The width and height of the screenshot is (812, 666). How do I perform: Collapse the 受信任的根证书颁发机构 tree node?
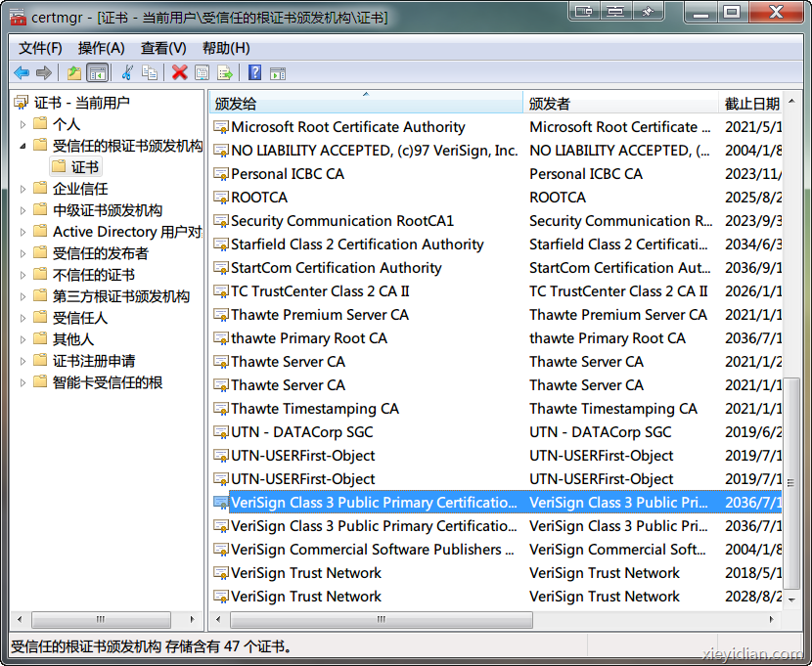pyautogui.click(x=23, y=146)
